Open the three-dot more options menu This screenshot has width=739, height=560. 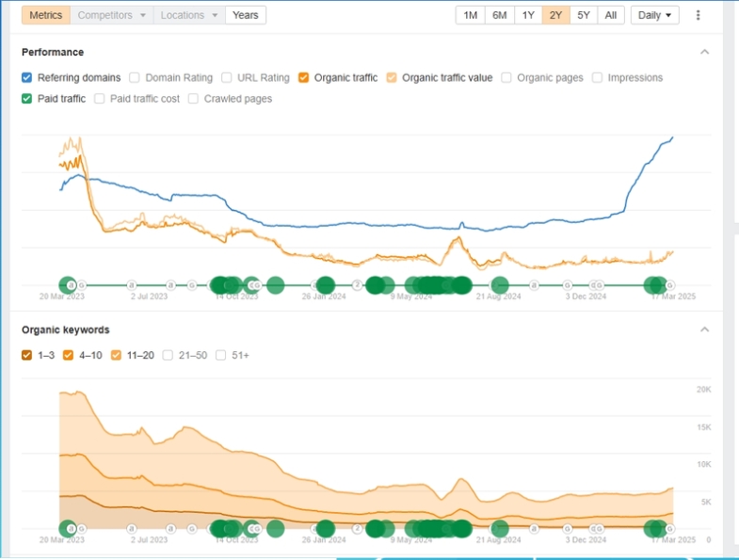[x=698, y=15]
